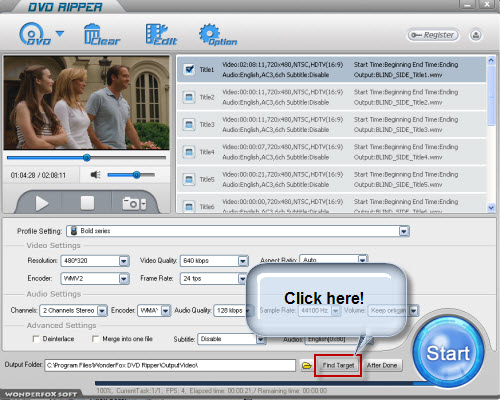Load a disc with the DVD icon
The height and width of the screenshot is (400, 500).
35,34
